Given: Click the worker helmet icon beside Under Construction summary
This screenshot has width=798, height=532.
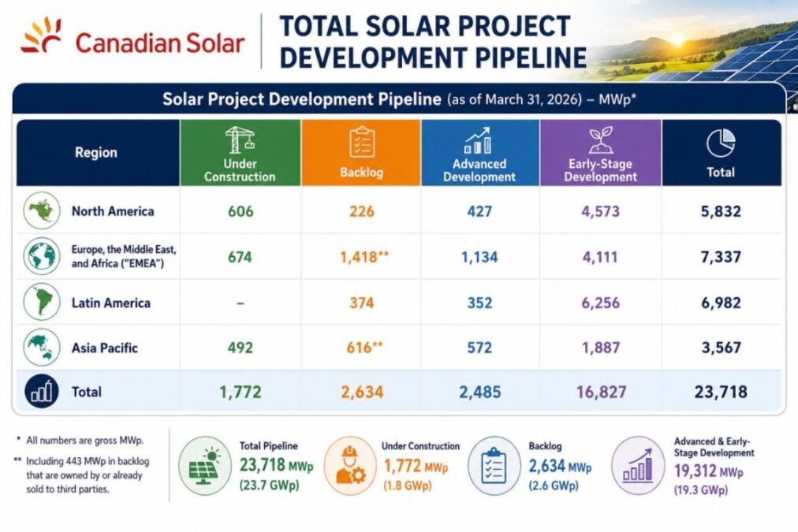Looking at the screenshot, I should click(350, 466).
